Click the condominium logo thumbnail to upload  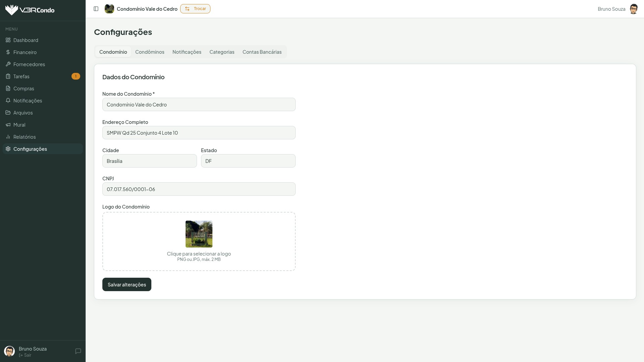point(199,234)
